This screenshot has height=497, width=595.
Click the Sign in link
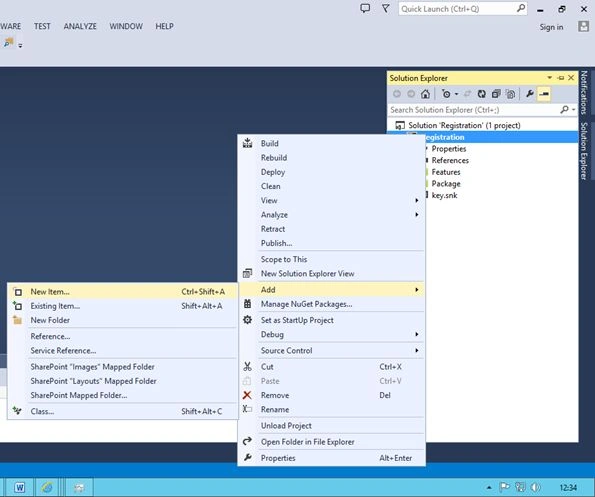tap(551, 27)
